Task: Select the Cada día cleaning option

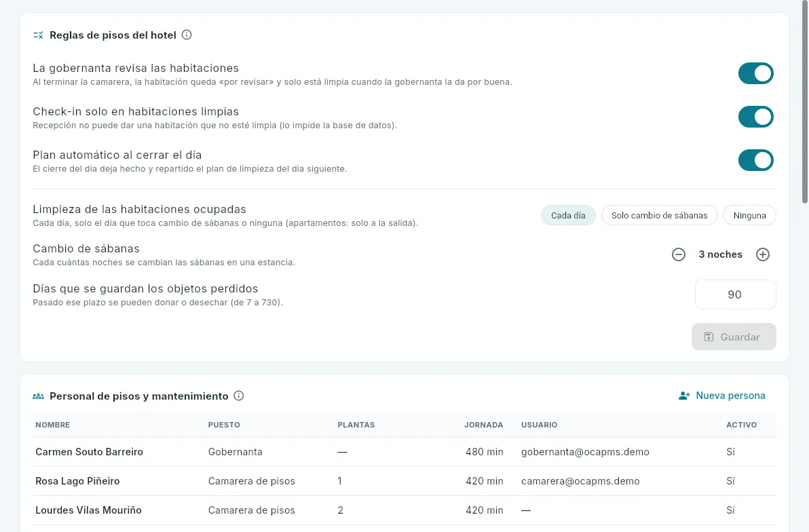Action: click(x=568, y=215)
